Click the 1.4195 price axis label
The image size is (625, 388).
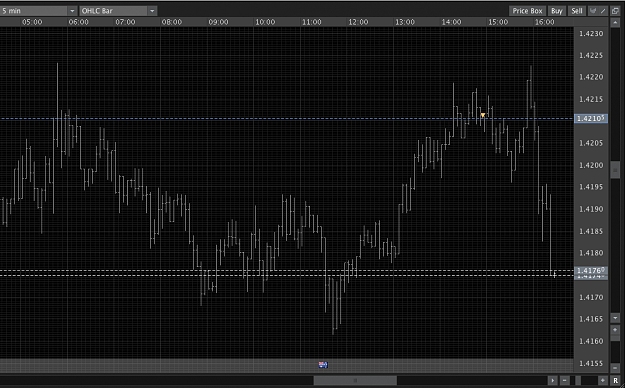coord(591,187)
